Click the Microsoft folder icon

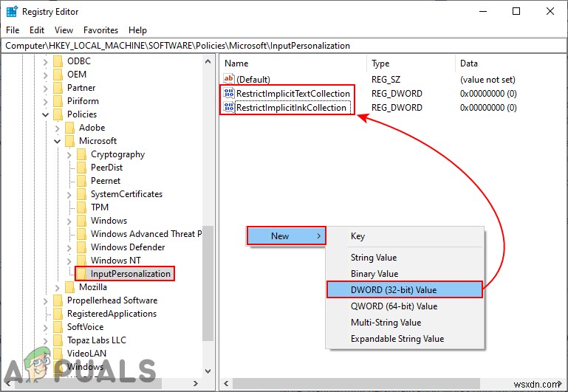(70, 141)
